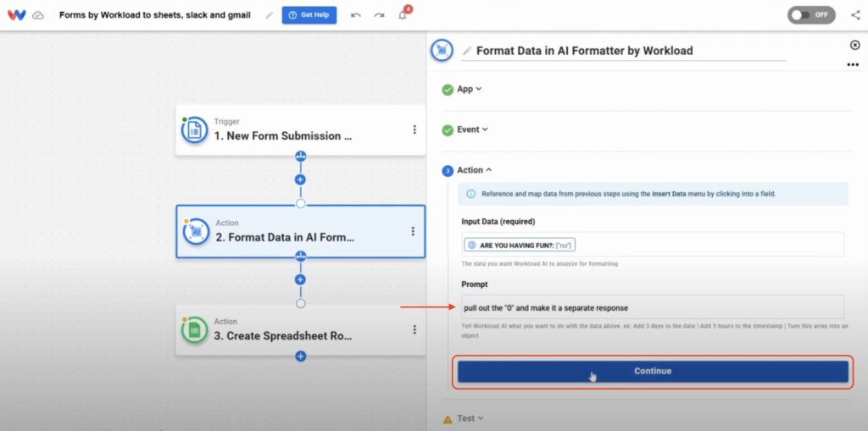Close the step configuration panel
The image size is (868, 431).
(854, 45)
